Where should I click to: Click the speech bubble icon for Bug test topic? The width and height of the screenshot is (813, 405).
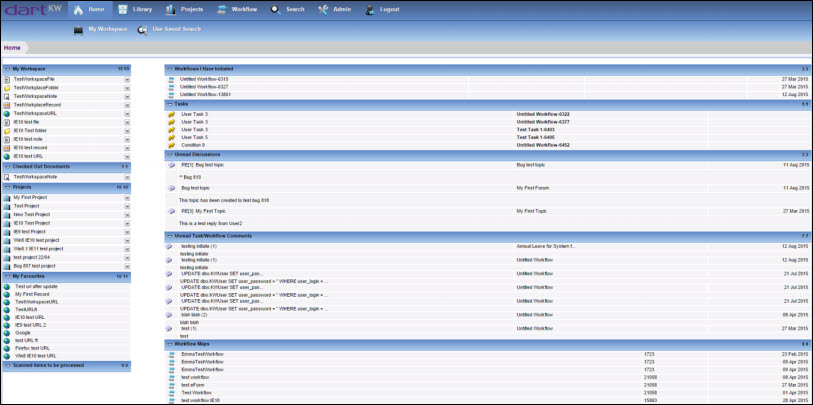[x=172, y=188]
